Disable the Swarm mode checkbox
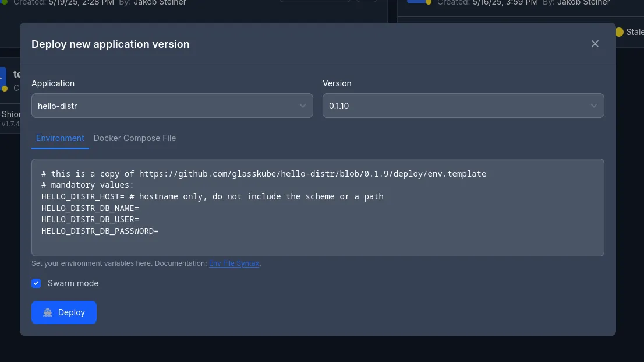Image resolution: width=644 pixels, height=362 pixels. (x=36, y=283)
